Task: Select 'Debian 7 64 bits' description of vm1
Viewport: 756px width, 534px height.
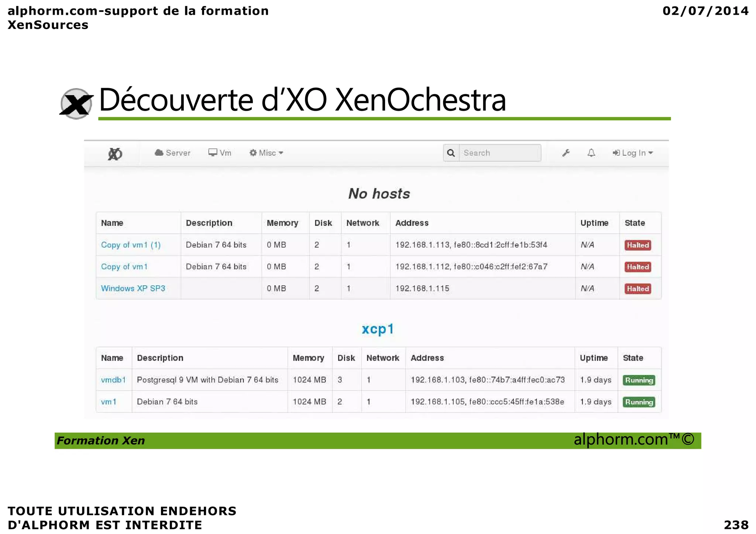Action: pyautogui.click(x=167, y=402)
